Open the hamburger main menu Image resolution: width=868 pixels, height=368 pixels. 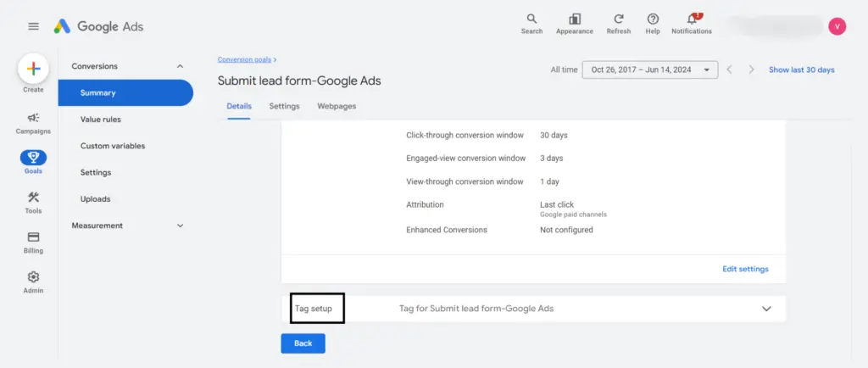pos(33,26)
